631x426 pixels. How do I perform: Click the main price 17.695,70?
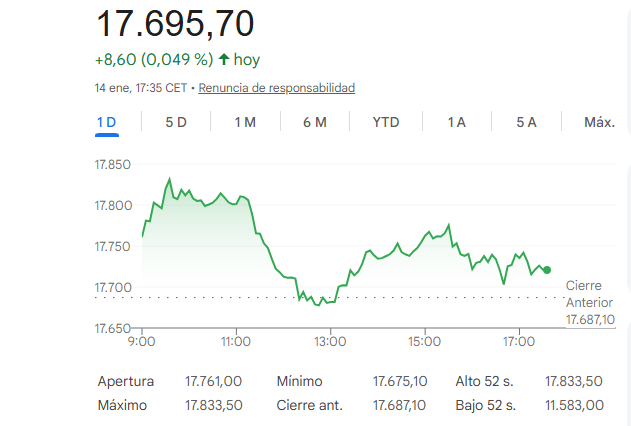(x=175, y=22)
